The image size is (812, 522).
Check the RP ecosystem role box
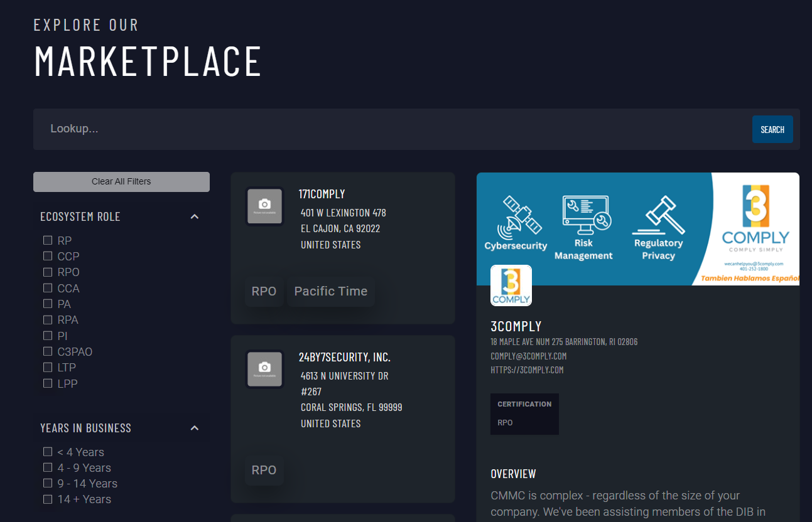pyautogui.click(x=47, y=240)
